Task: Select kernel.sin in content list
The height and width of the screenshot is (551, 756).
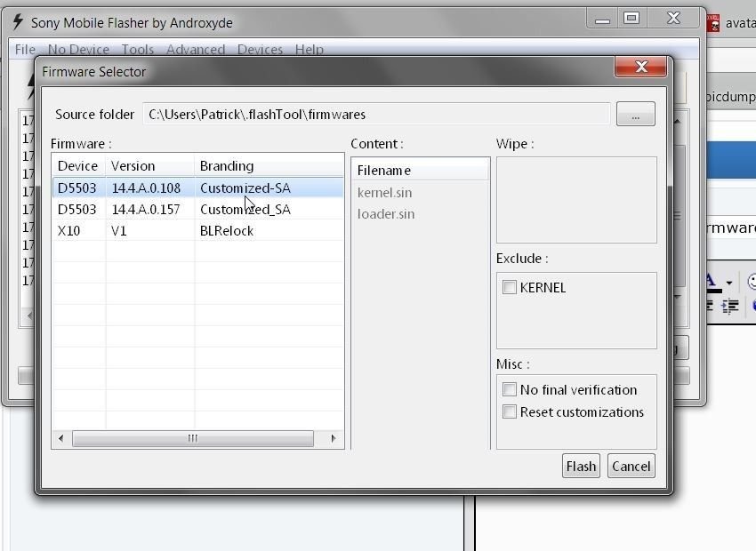Action: [x=384, y=193]
